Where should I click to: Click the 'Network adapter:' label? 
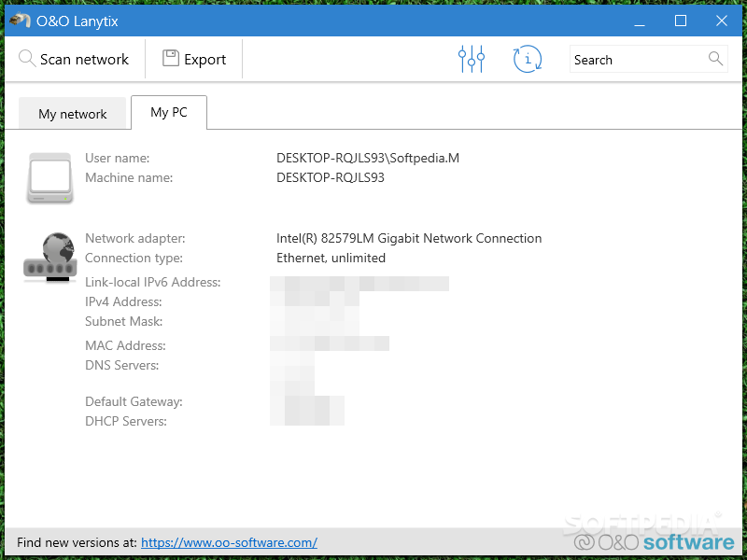[135, 238]
